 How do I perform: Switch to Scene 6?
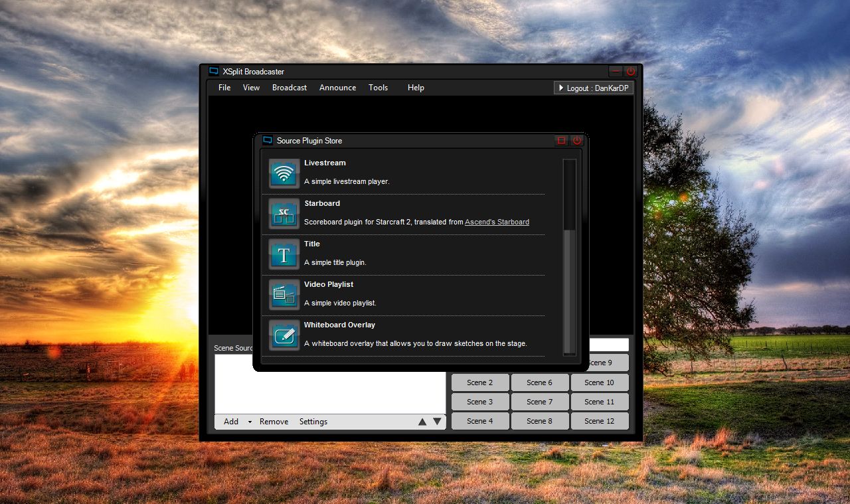540,382
